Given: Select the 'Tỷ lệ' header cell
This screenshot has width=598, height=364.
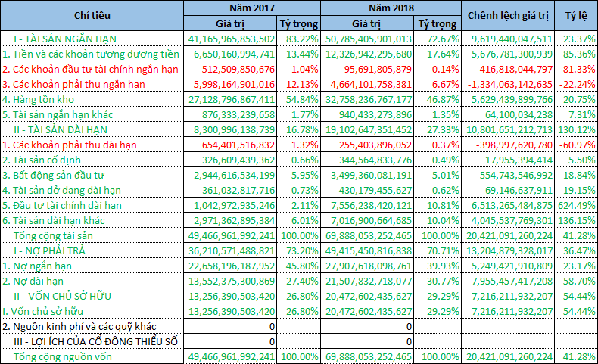Looking at the screenshot, I should click(x=576, y=16).
